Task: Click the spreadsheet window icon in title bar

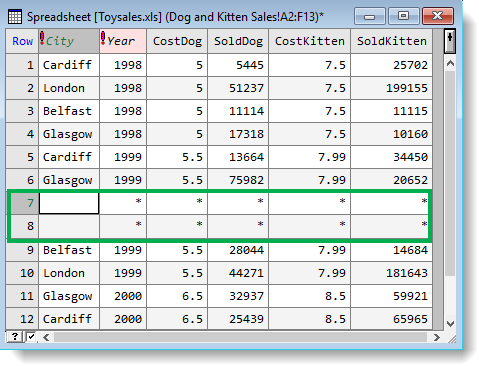Action: point(14,17)
